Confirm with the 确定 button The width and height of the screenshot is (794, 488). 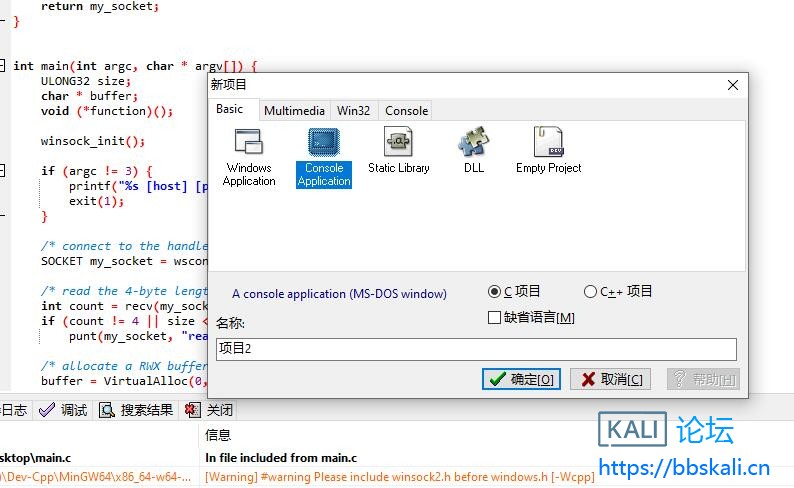pos(521,379)
